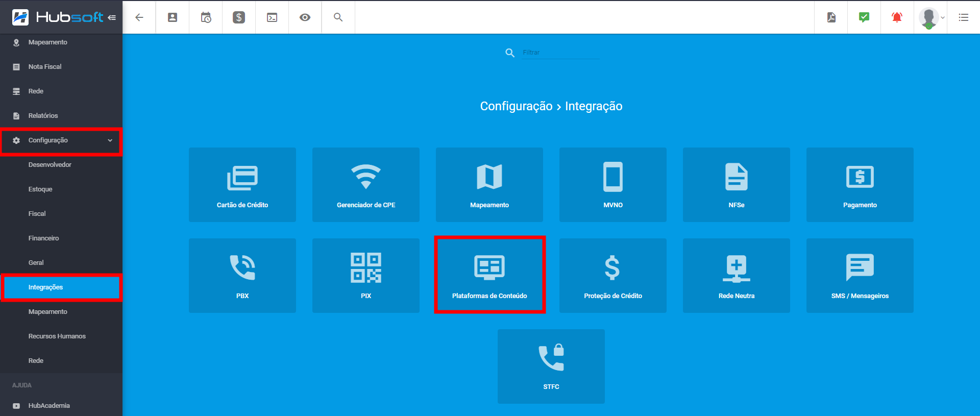This screenshot has height=416, width=980.
Task: Open the user avatar dropdown menu
Action: 932,18
